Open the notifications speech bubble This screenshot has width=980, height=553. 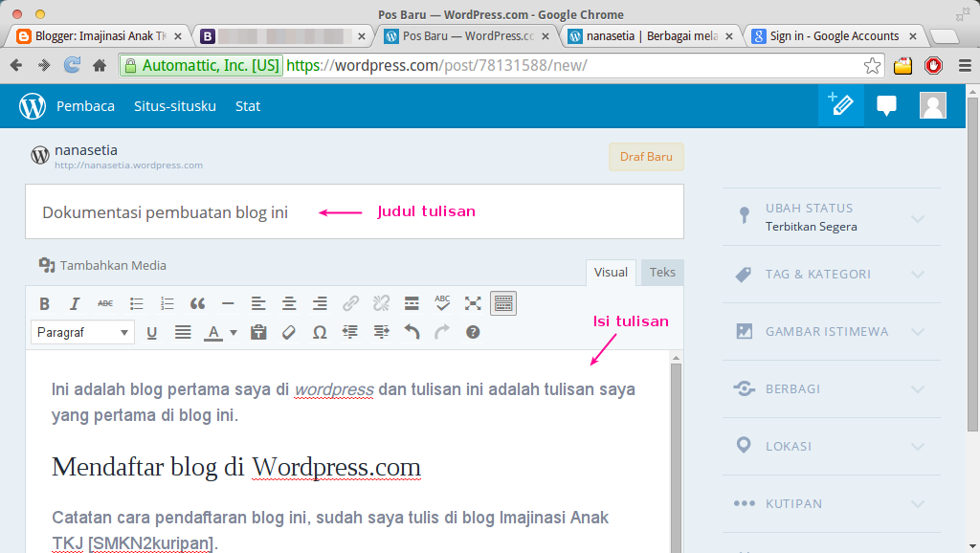tap(886, 105)
